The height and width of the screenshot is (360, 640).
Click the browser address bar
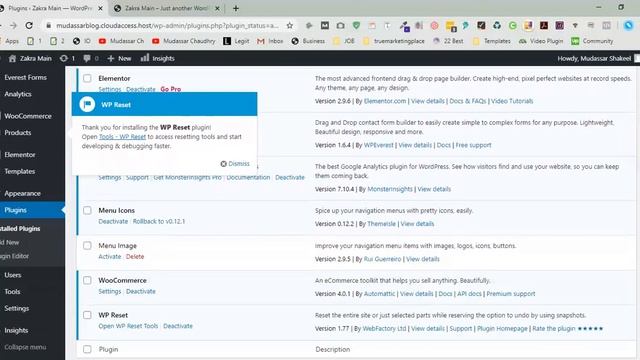pos(167,25)
